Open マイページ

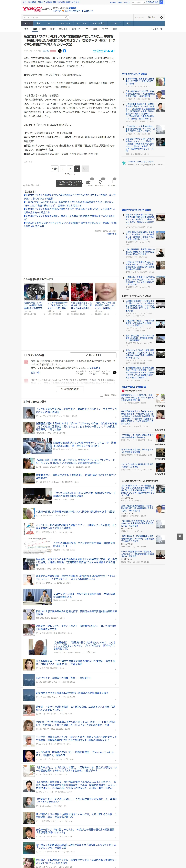click(139, 17)
